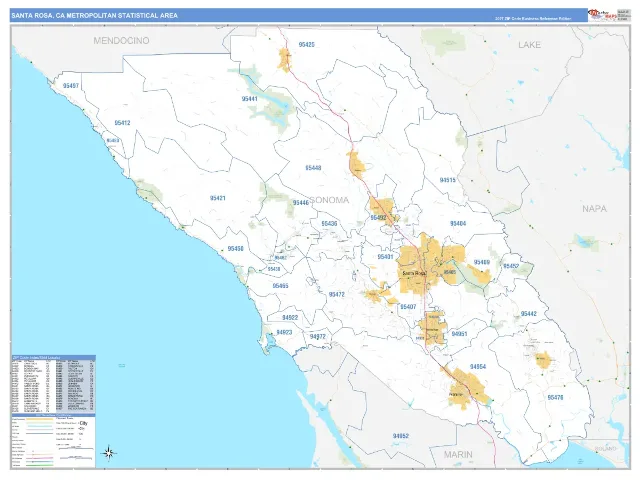Screen dimensions: 640x480
Task: Click the SONOMA county label
Action: (329, 200)
